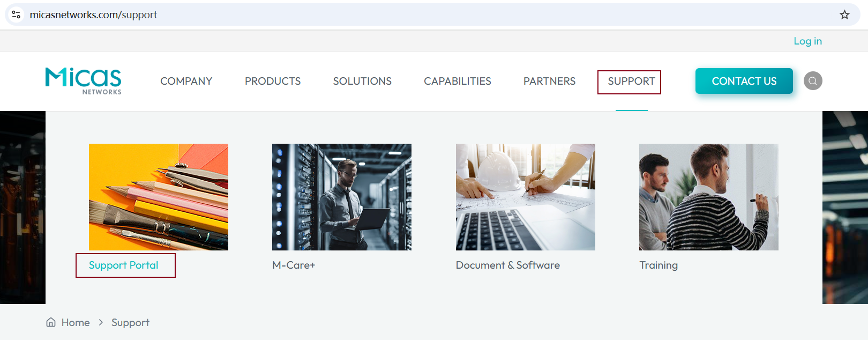Screen dimensions: 868x340
Task: Click the home icon in breadcrumb
Action: click(x=51, y=322)
